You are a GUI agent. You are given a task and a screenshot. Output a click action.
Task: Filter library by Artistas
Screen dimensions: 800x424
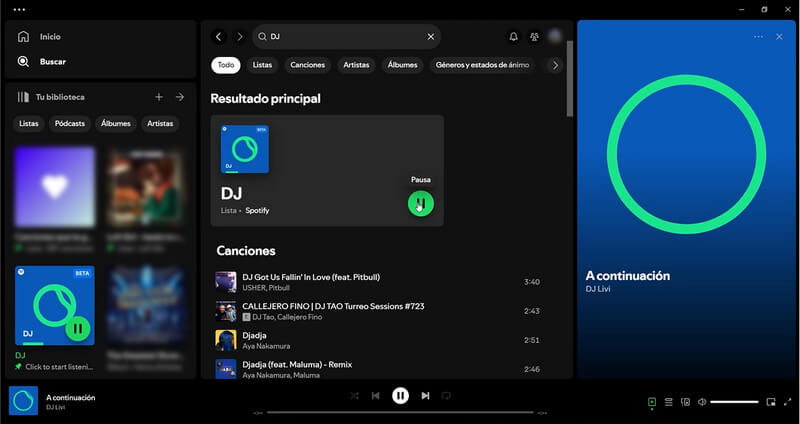pos(160,123)
